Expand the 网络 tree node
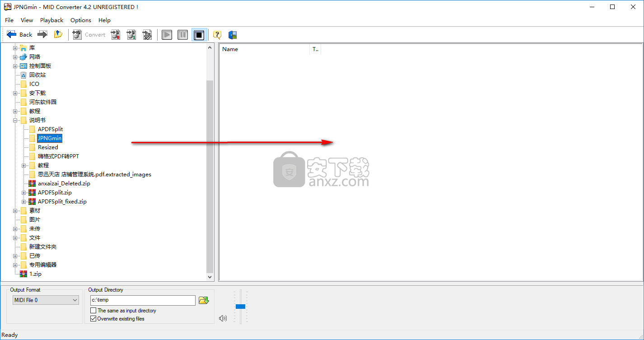 tap(15, 57)
